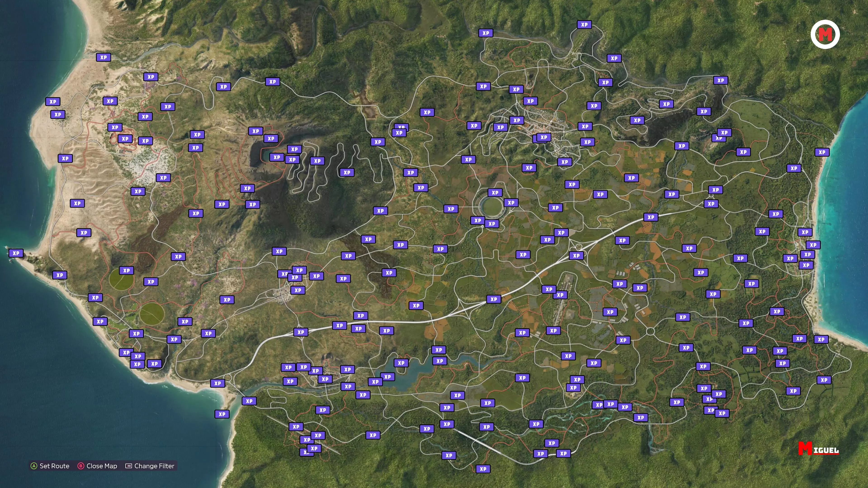868x488 pixels.
Task: Select the northernmost XP board marker
Action: [584, 25]
